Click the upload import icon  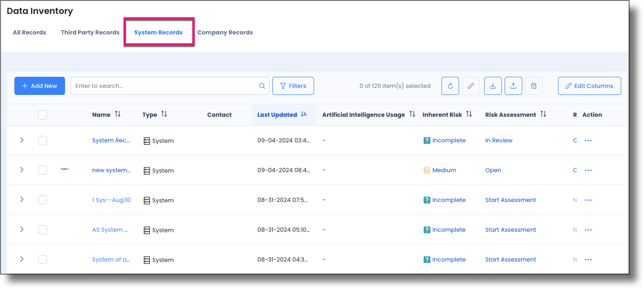point(513,86)
